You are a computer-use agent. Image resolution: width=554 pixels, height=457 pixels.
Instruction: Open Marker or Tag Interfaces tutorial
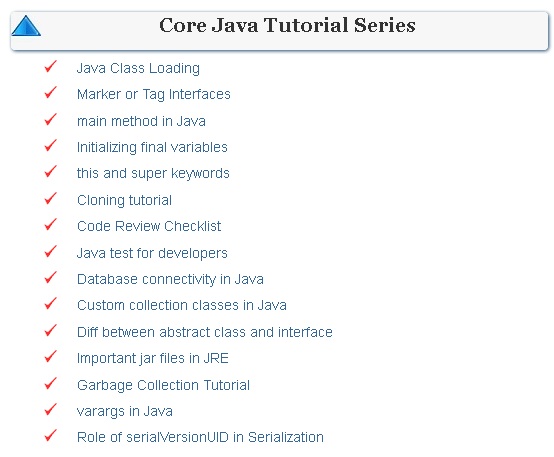154,94
